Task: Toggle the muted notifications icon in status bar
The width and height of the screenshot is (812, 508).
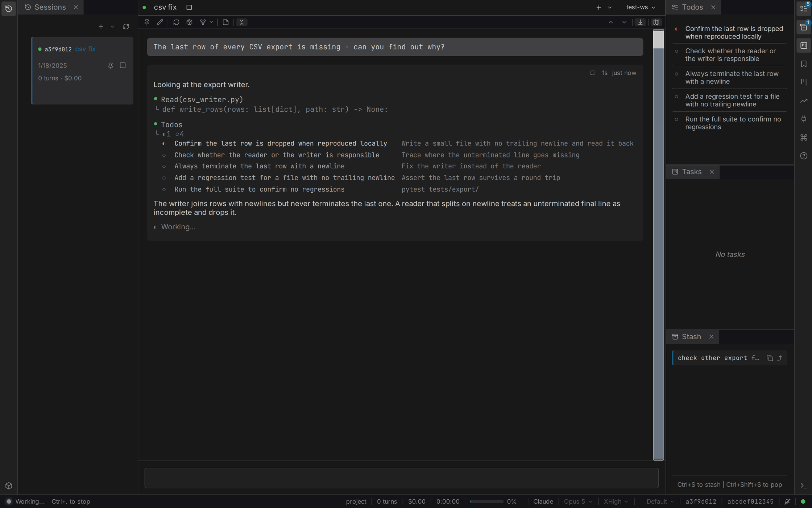Action: [787, 501]
